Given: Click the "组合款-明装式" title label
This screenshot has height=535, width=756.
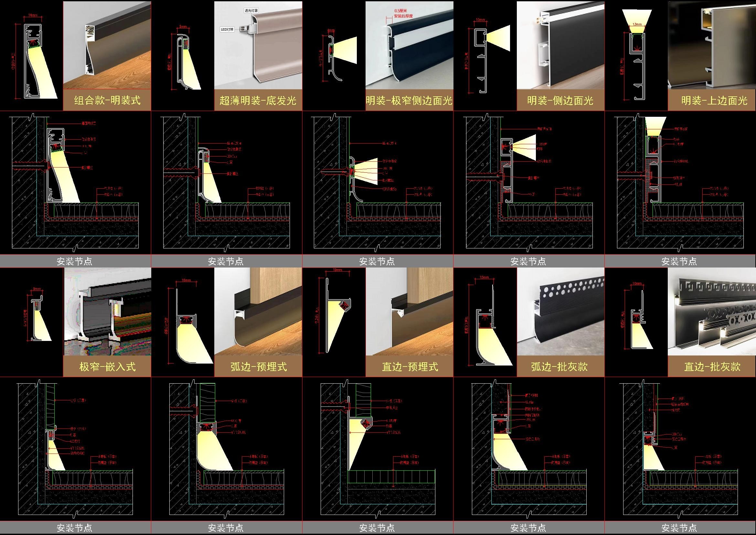Looking at the screenshot, I should [x=107, y=100].
